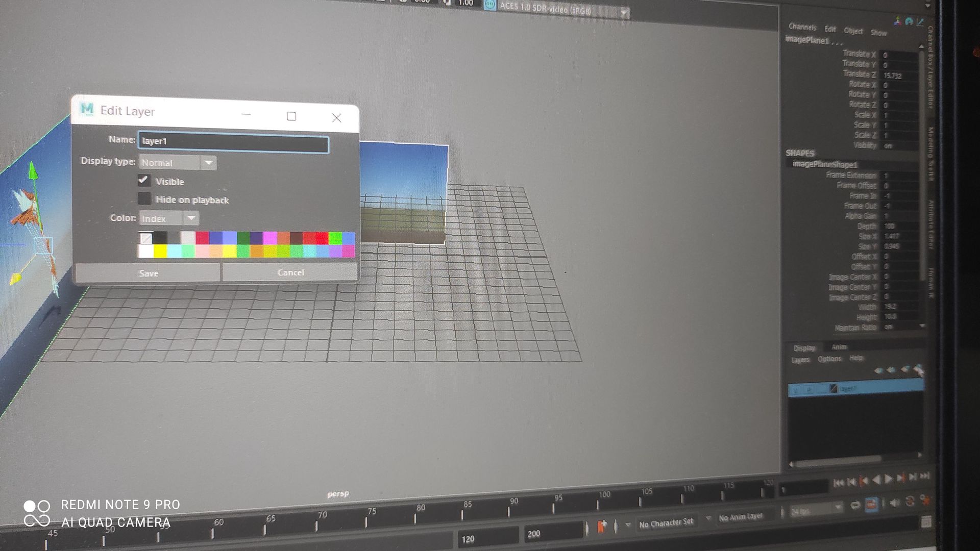This screenshot has height=551, width=980.
Task: Toggle the loop playback icon
Action: coord(855,506)
